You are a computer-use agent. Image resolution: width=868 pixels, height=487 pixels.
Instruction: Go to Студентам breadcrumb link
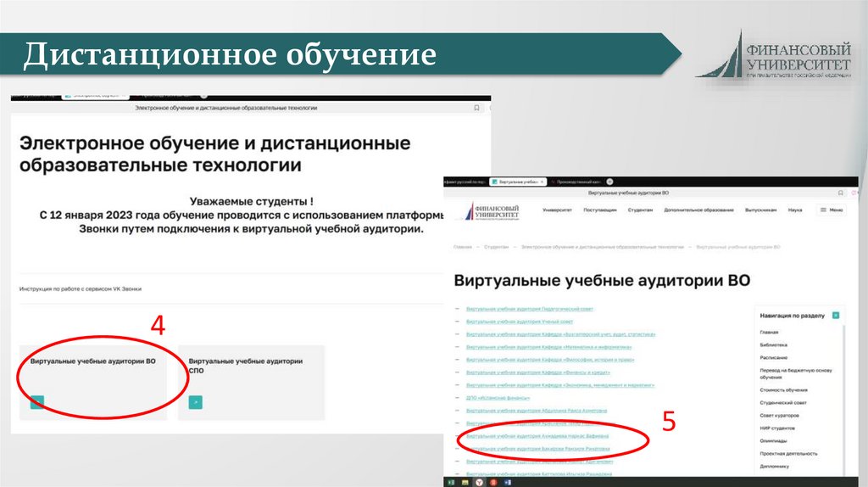tap(496, 247)
